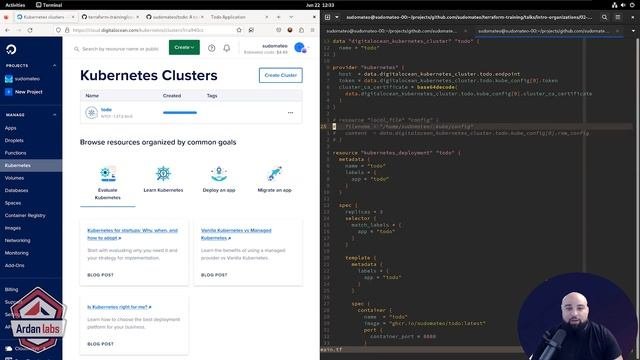This screenshot has height=360, width=640.
Task: Open Spaces in the sidebar
Action: click(x=13, y=203)
